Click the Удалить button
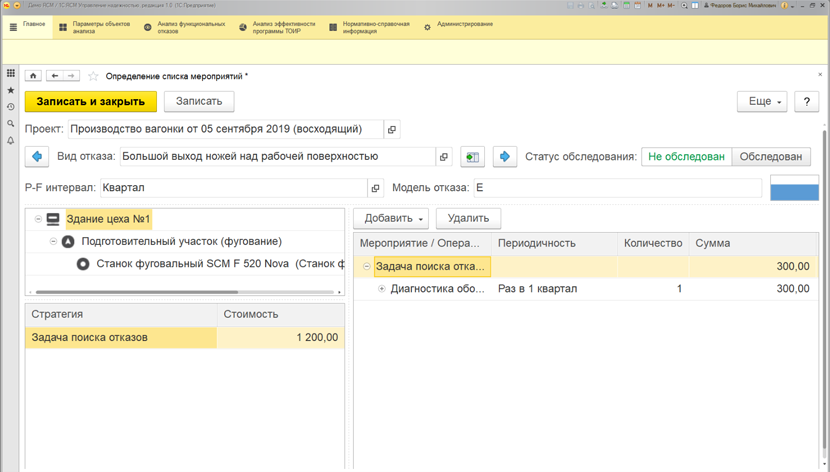 click(468, 219)
